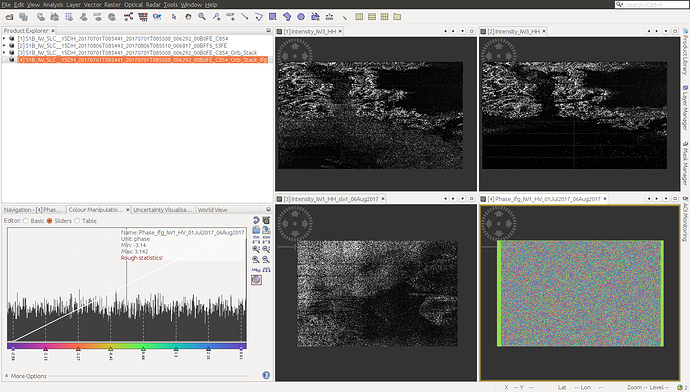Click the orange-red palette slider handle
690x392 pixels.
[78, 348]
